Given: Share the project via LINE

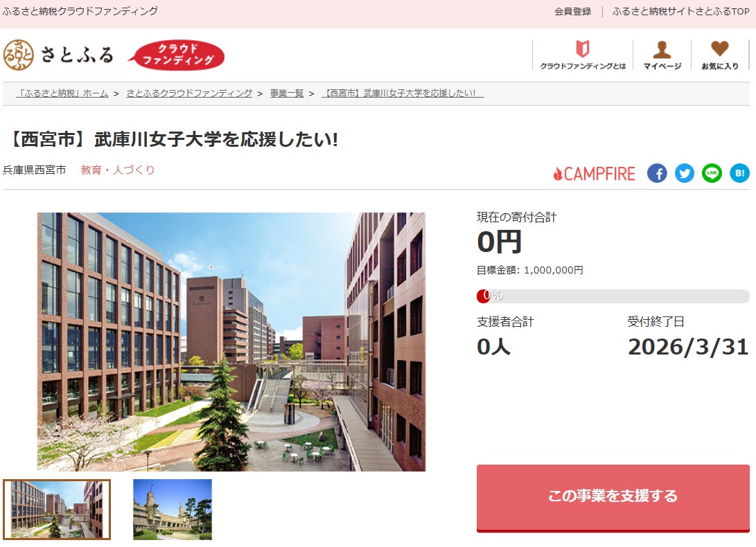Looking at the screenshot, I should pos(712,173).
